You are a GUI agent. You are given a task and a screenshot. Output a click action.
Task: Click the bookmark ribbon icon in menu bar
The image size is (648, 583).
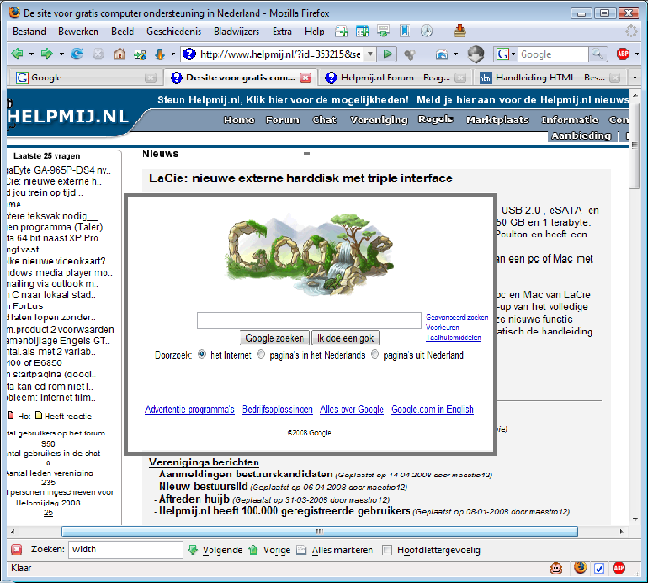[405, 31]
